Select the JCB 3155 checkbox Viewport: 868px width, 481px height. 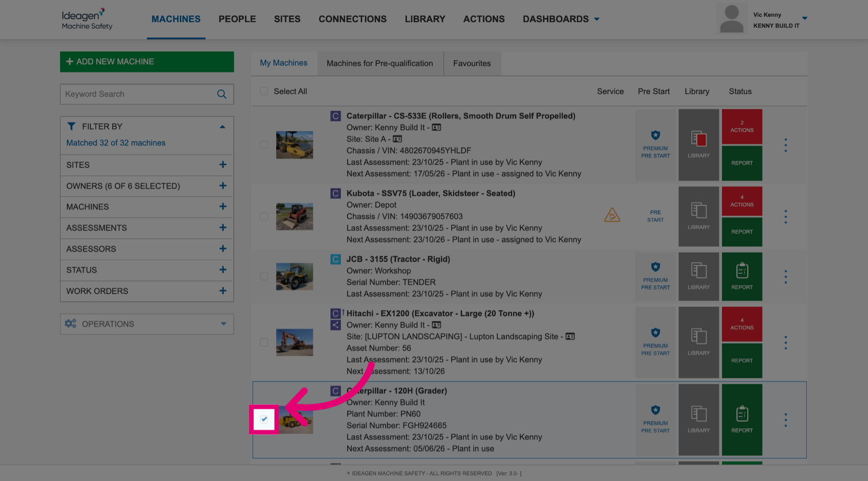pos(264,276)
